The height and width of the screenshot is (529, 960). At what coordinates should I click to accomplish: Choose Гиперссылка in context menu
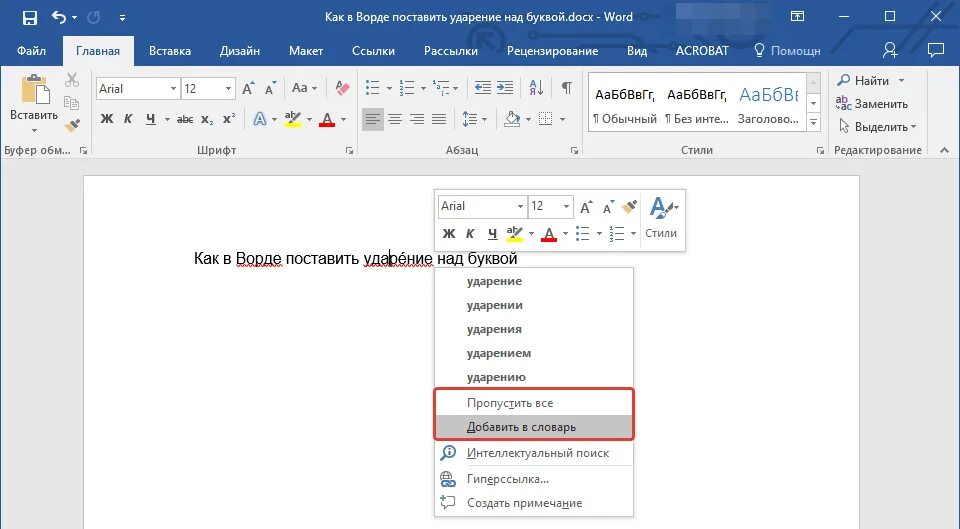[534, 479]
